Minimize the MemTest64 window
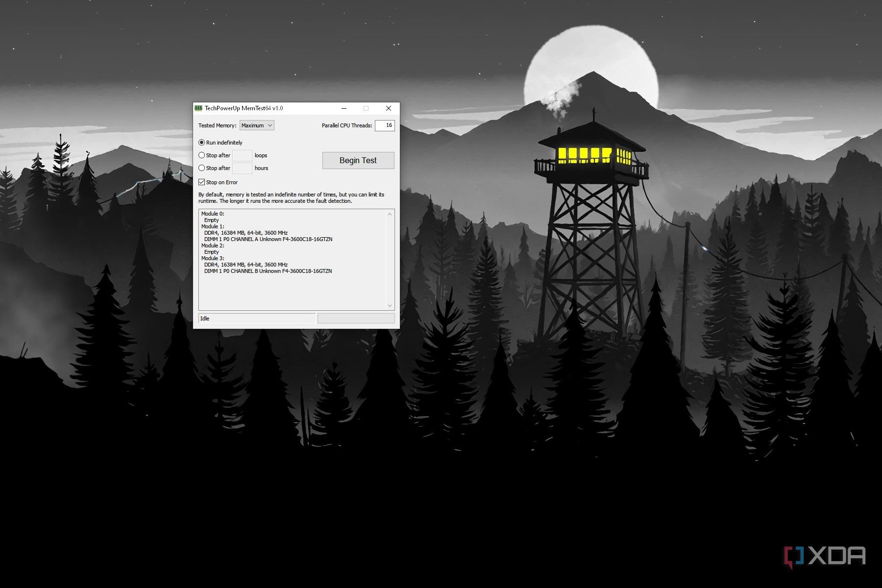 tap(344, 108)
